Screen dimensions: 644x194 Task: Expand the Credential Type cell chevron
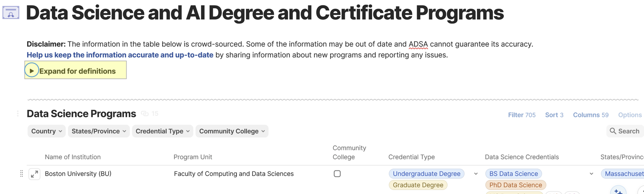[x=476, y=174]
